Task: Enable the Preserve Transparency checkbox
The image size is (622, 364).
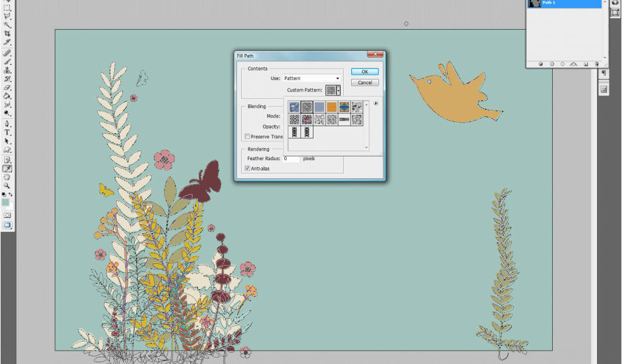Action: [x=247, y=136]
